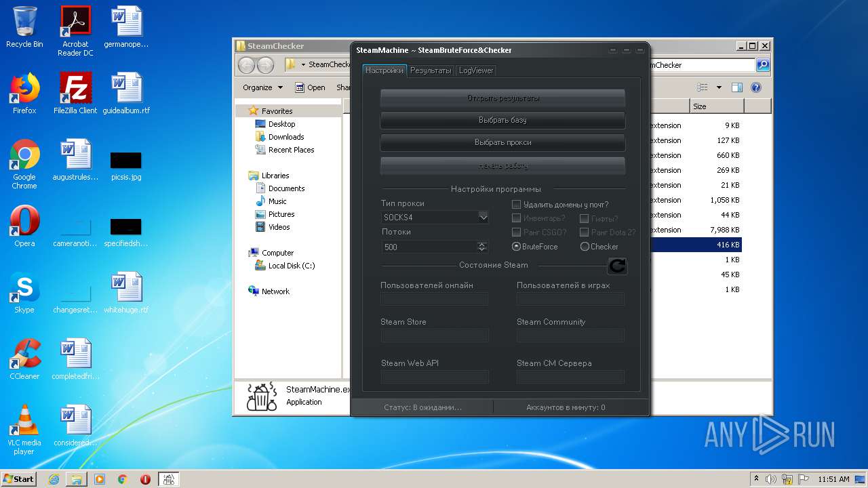Image resolution: width=868 pixels, height=488 pixels.
Task: Click the Open button in Explorer toolbar
Action: pos(311,87)
